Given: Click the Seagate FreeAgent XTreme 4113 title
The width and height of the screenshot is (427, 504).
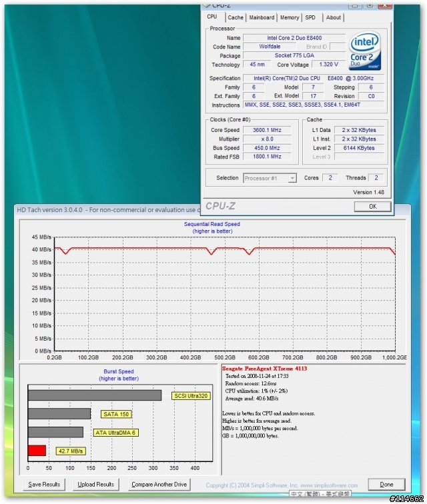Looking at the screenshot, I should tap(264, 369).
